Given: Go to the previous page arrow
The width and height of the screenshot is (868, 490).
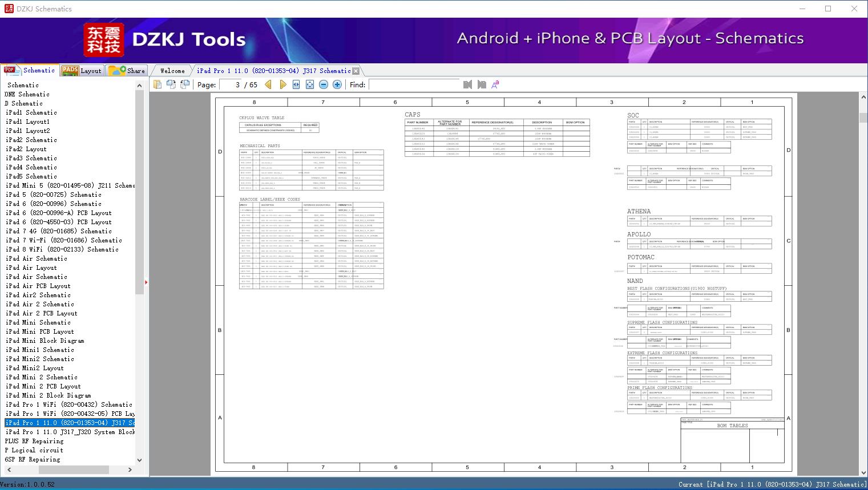Looking at the screenshot, I should tap(268, 84).
